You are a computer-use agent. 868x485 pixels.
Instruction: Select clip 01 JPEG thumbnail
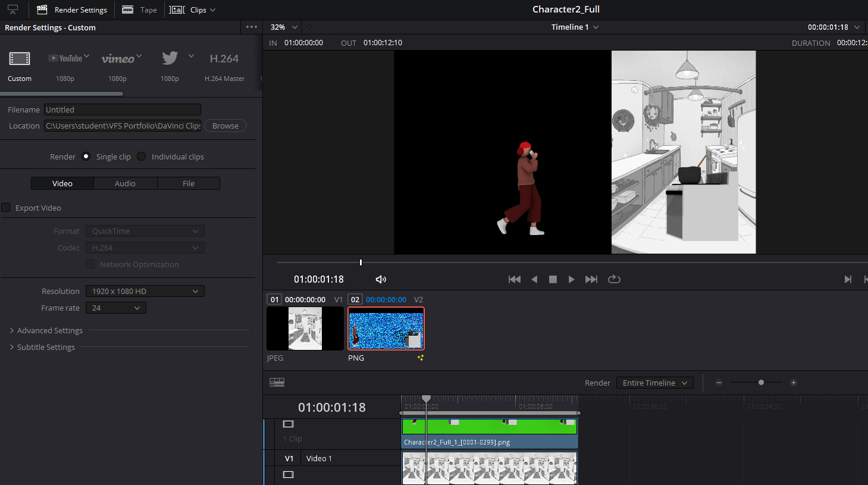[x=305, y=328]
